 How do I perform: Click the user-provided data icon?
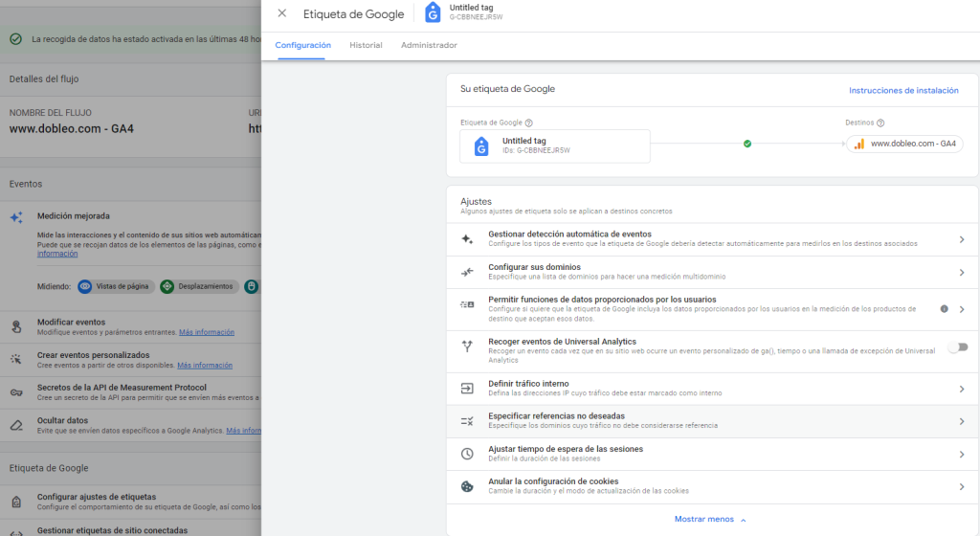click(467, 304)
